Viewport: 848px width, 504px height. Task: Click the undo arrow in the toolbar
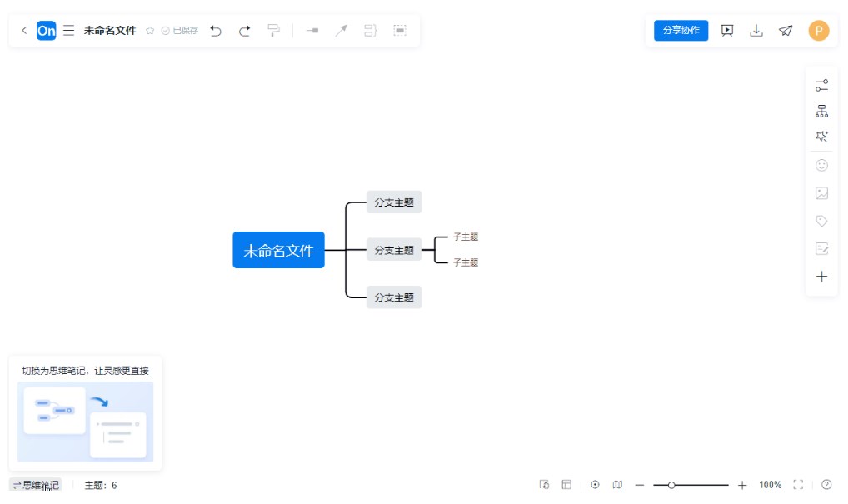pyautogui.click(x=216, y=31)
